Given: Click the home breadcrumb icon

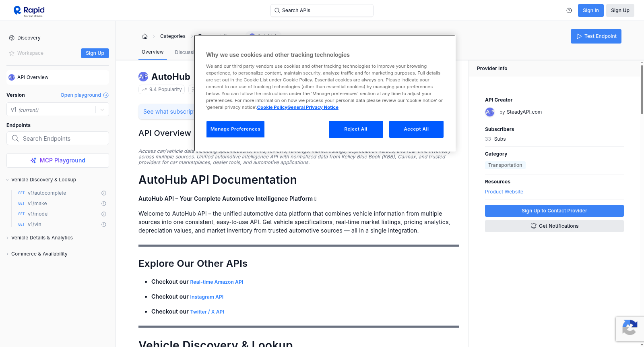Looking at the screenshot, I should (145, 36).
